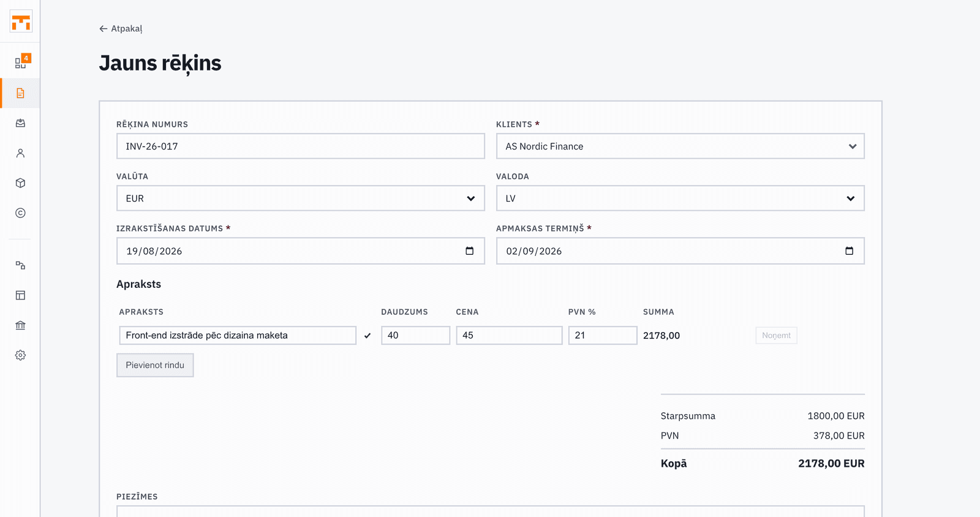Open the connected squares icon in sidebar

[x=20, y=265]
